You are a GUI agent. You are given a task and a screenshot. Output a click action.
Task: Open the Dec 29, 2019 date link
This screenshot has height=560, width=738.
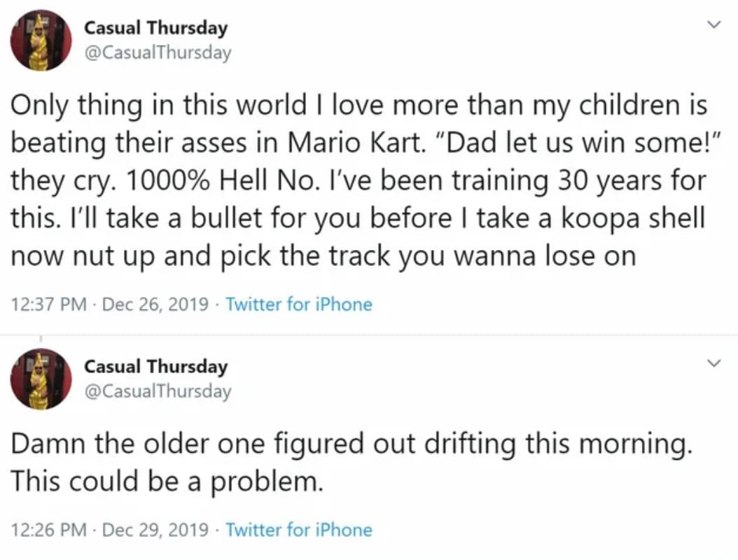(155, 530)
